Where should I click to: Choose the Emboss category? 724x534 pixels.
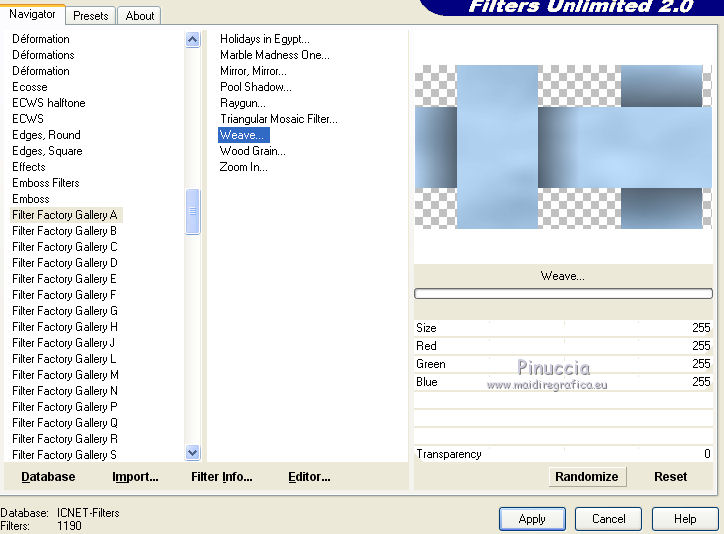point(30,199)
